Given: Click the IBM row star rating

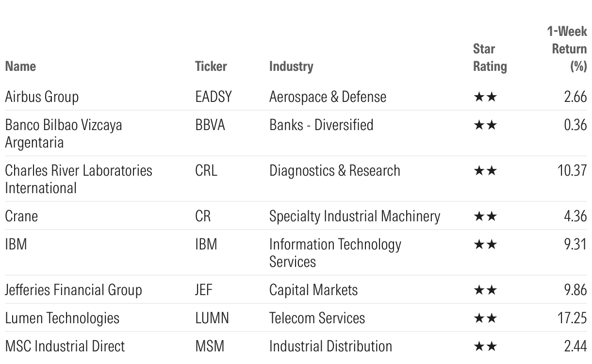Looking at the screenshot, I should (x=485, y=244).
